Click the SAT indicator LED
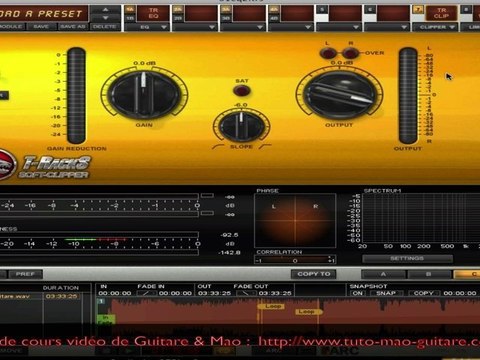 242,90
